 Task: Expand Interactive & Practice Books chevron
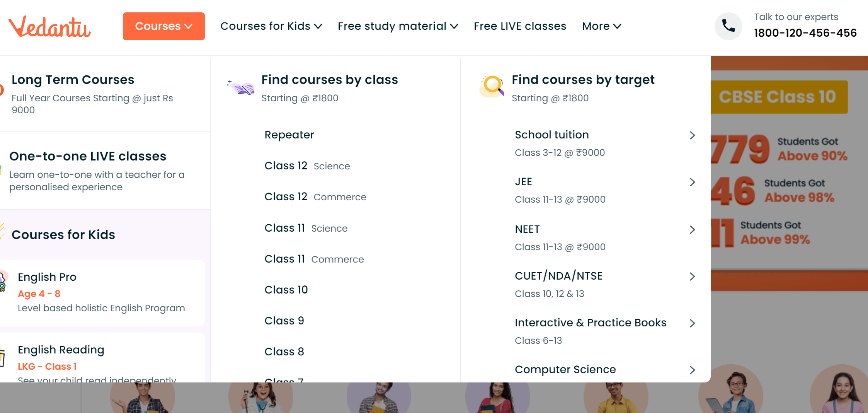(x=692, y=323)
